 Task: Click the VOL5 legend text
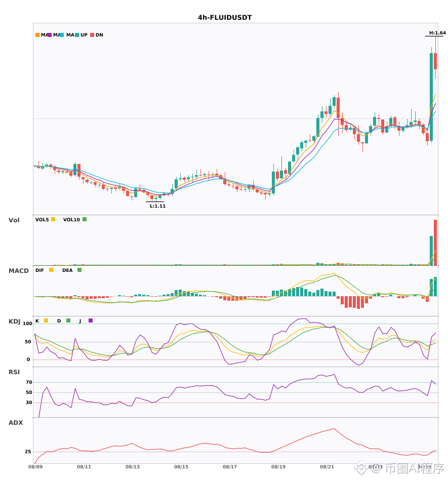point(42,220)
